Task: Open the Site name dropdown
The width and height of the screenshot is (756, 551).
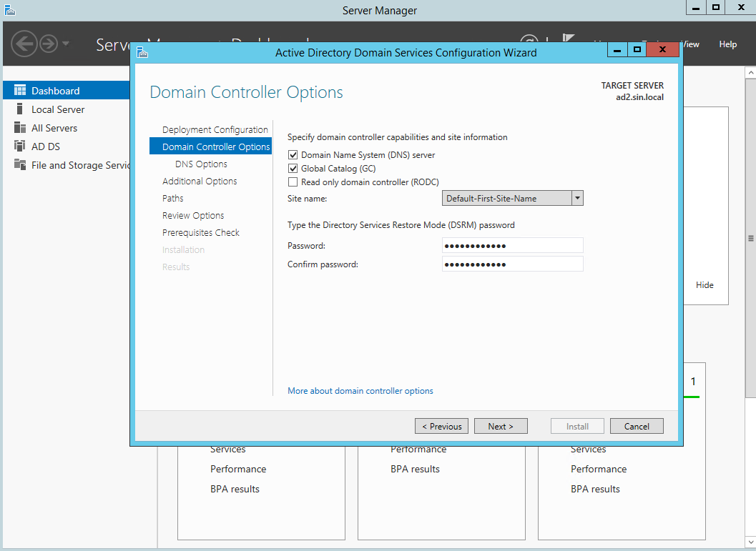Action: 513,198
